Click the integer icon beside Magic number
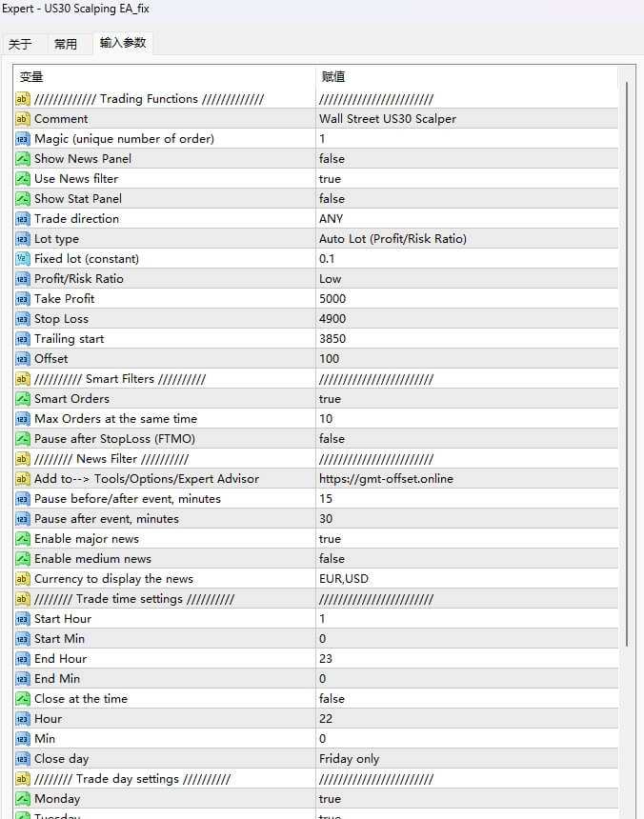Image resolution: width=644 pixels, height=819 pixels. pyautogui.click(x=23, y=139)
